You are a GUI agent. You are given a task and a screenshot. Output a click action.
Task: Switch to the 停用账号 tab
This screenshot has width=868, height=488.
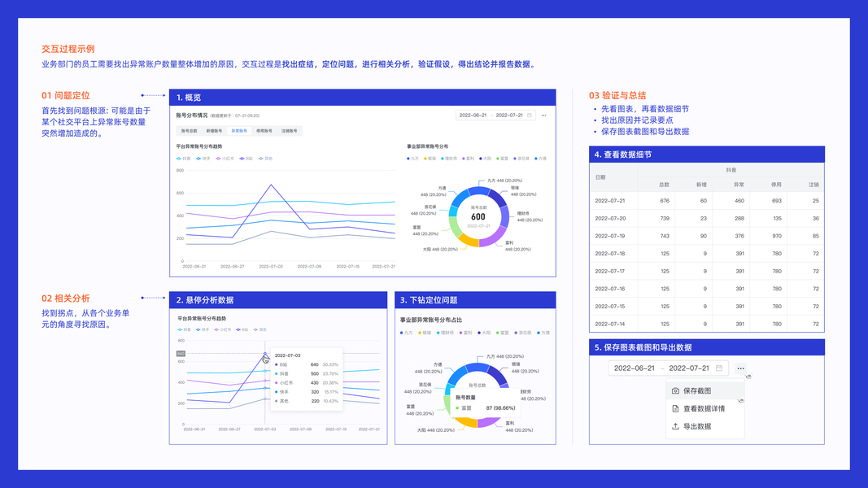(x=264, y=131)
